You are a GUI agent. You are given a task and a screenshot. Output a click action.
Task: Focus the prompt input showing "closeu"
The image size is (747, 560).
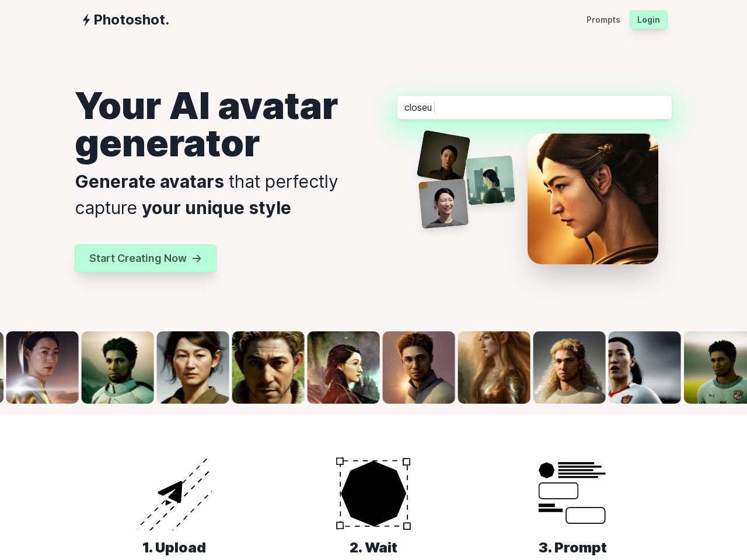click(x=535, y=107)
